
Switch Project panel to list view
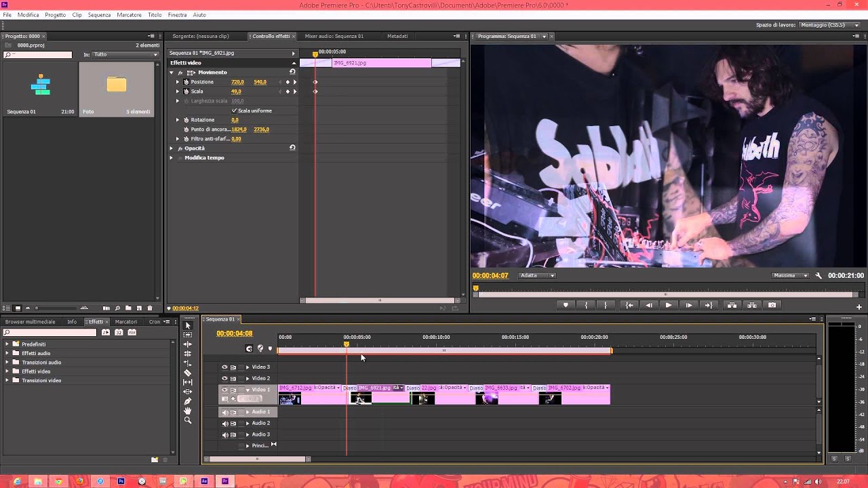6,308
